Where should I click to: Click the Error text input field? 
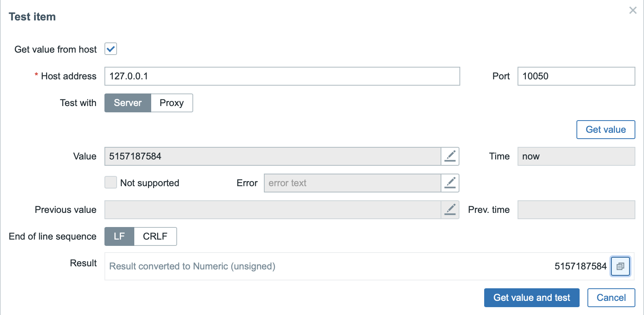352,183
